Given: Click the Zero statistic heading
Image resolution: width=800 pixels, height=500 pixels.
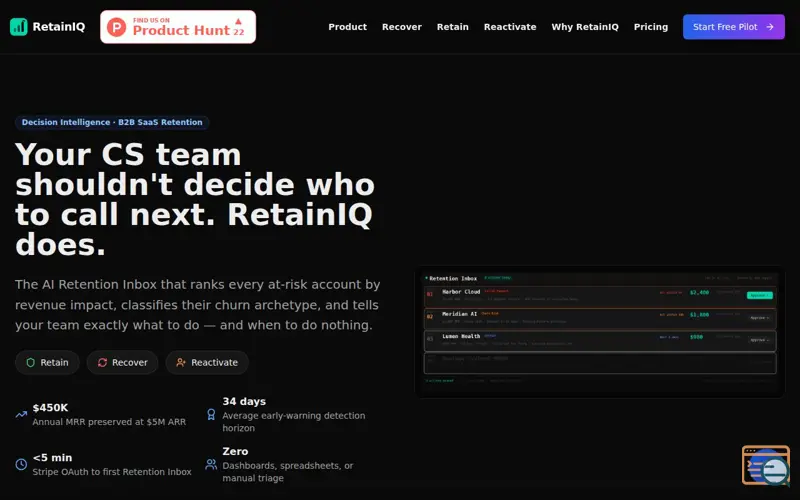Looking at the screenshot, I should click(235, 452).
